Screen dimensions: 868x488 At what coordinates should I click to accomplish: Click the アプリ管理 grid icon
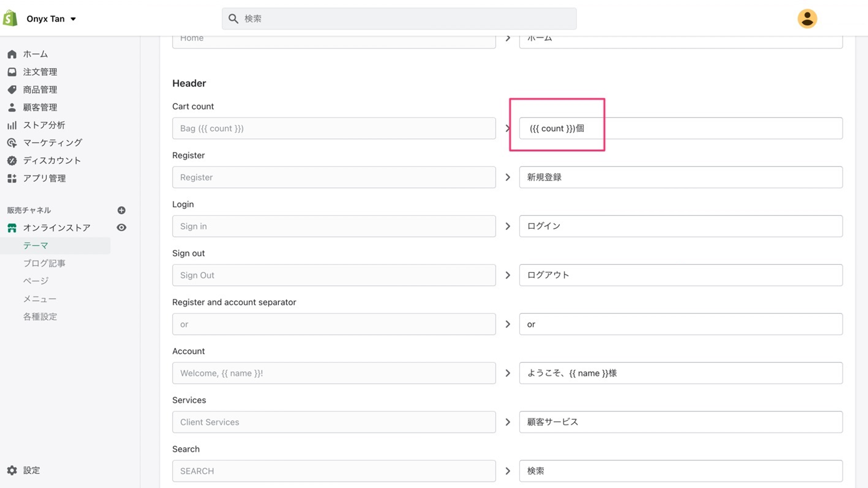(12, 178)
